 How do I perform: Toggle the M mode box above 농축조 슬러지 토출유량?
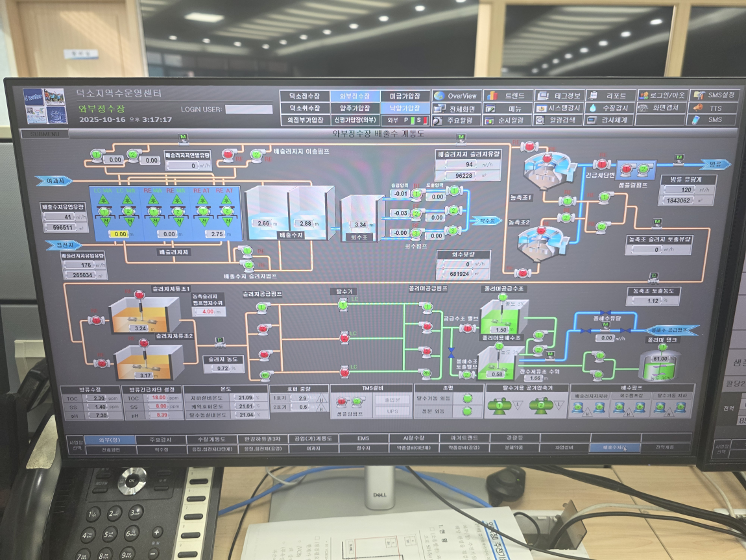pyautogui.click(x=658, y=222)
